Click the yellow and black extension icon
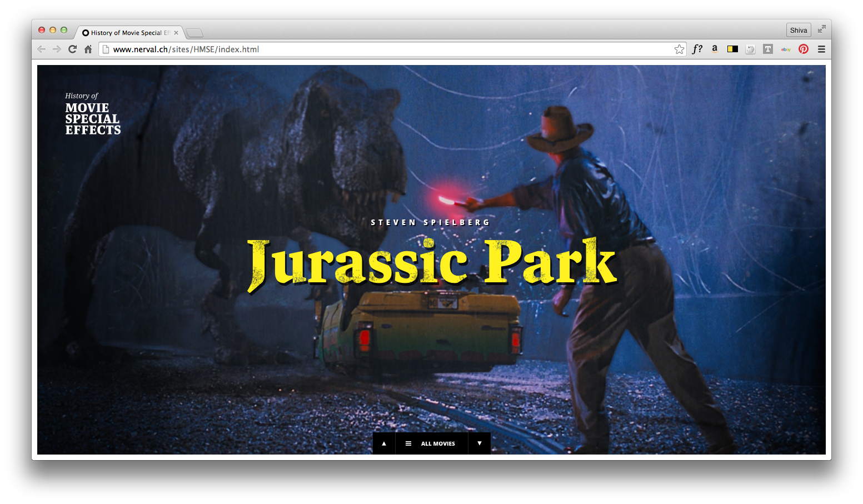The height and width of the screenshot is (504, 863). [x=732, y=49]
